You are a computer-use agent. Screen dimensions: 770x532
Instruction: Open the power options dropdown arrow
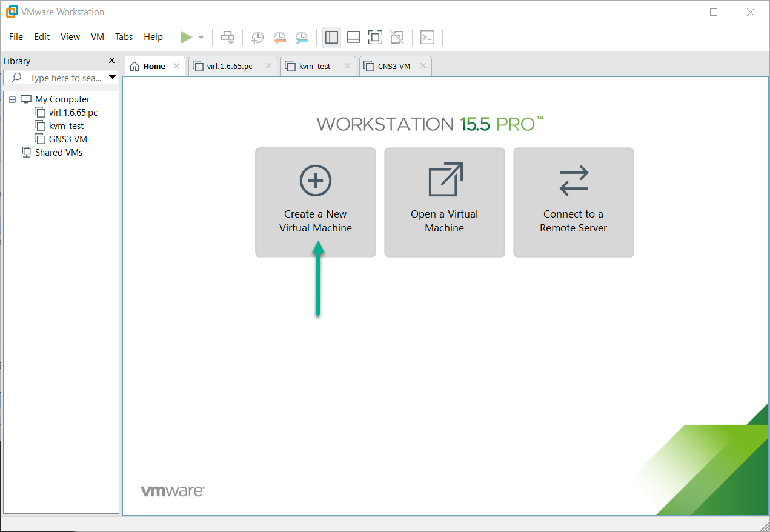pyautogui.click(x=201, y=38)
